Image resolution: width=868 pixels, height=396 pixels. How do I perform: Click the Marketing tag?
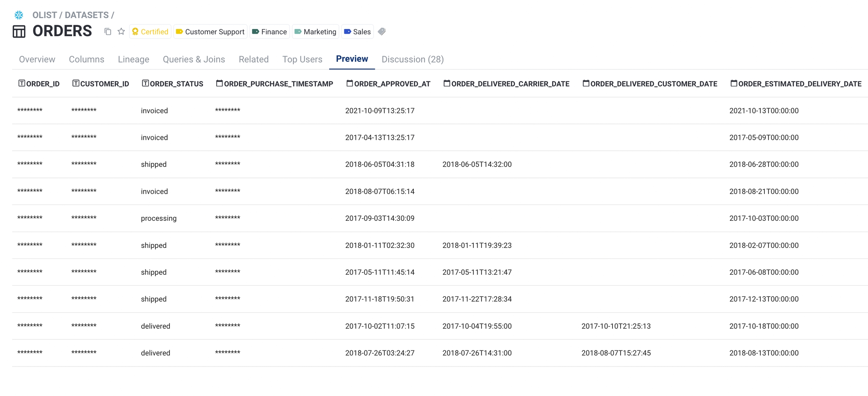pyautogui.click(x=315, y=32)
